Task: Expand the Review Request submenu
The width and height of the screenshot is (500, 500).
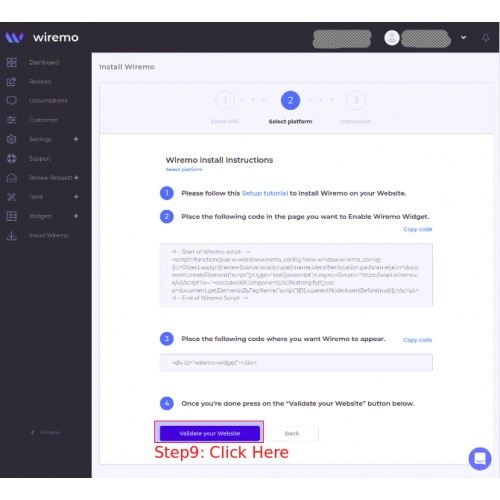Action: point(76,178)
